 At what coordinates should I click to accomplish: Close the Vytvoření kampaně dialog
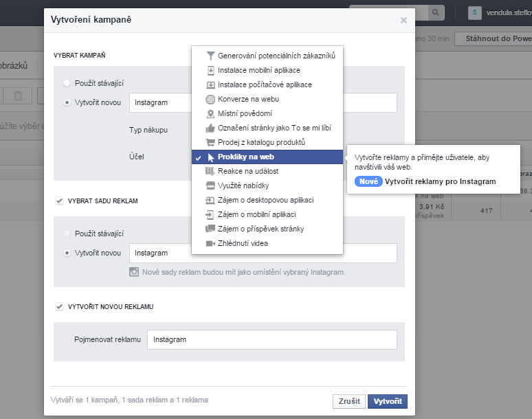tap(403, 21)
